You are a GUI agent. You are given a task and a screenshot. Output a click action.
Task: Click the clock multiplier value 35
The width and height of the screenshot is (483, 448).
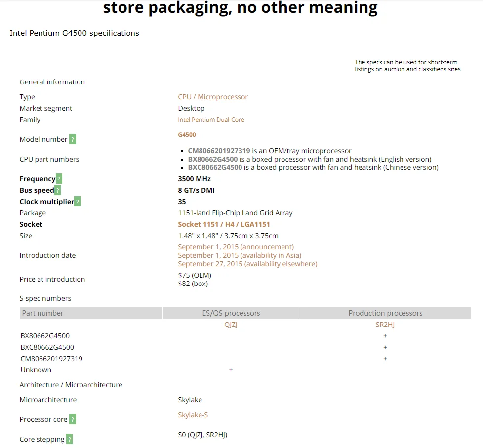[182, 202]
